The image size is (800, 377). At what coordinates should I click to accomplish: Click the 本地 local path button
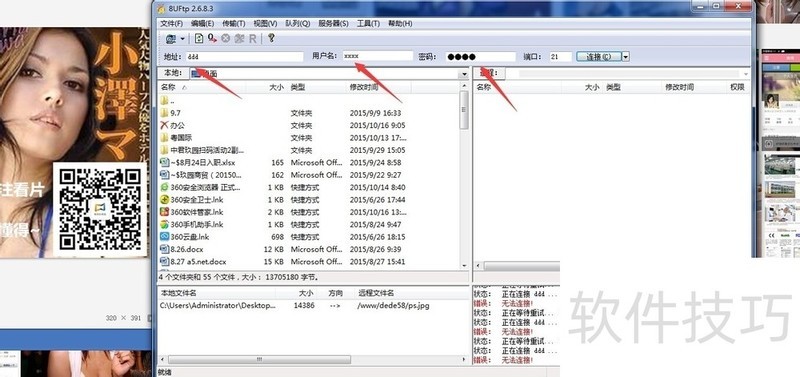click(x=173, y=73)
